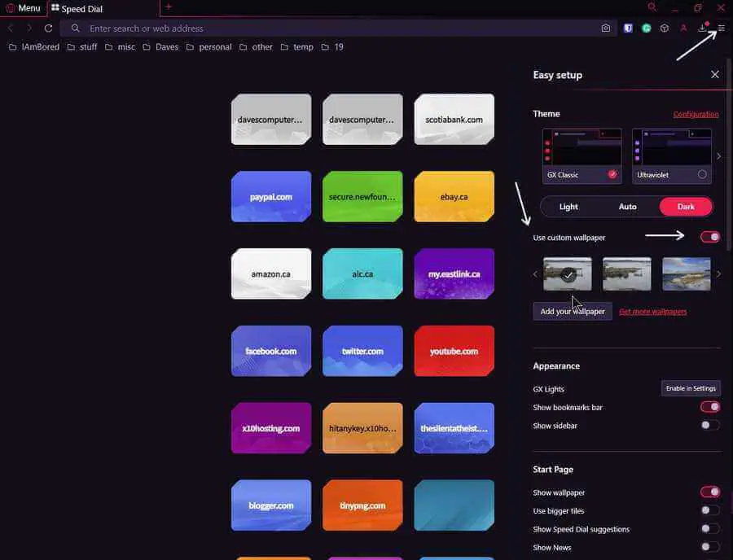Enable the Show sidebar switch
This screenshot has width=733, height=560.
[710, 426]
